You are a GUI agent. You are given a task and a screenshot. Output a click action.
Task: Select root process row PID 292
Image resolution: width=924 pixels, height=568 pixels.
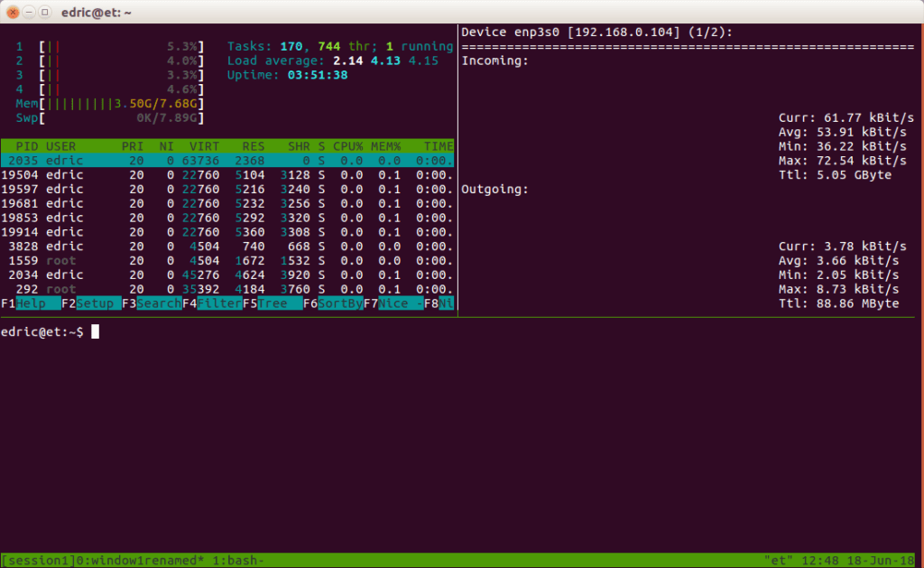(x=227, y=289)
